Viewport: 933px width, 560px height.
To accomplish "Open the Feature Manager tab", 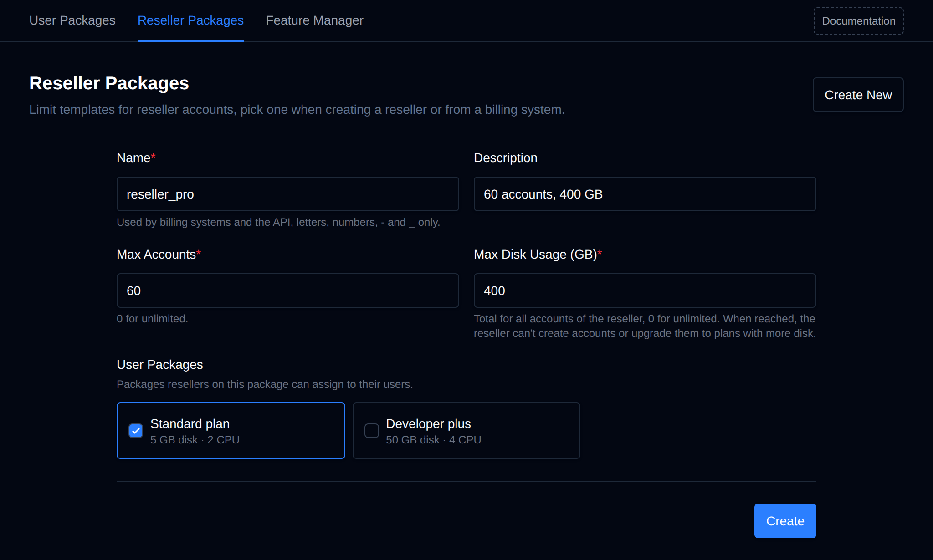I will pos(314,20).
